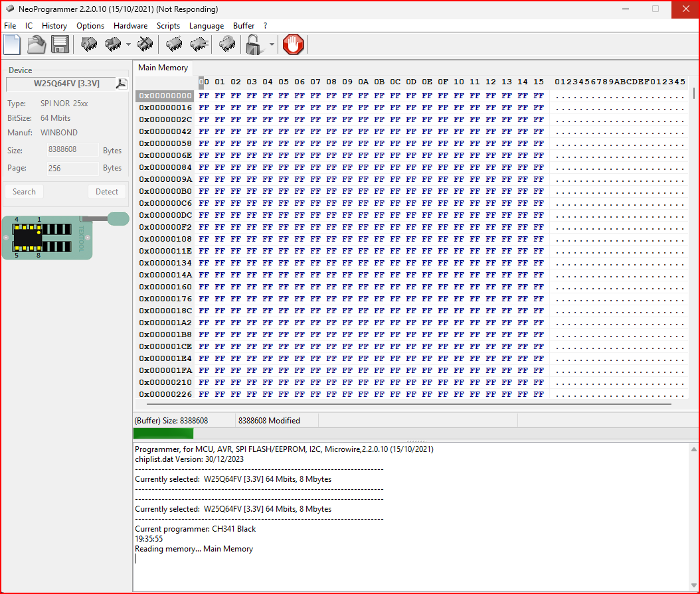Select the Main Memory tab

[163, 68]
